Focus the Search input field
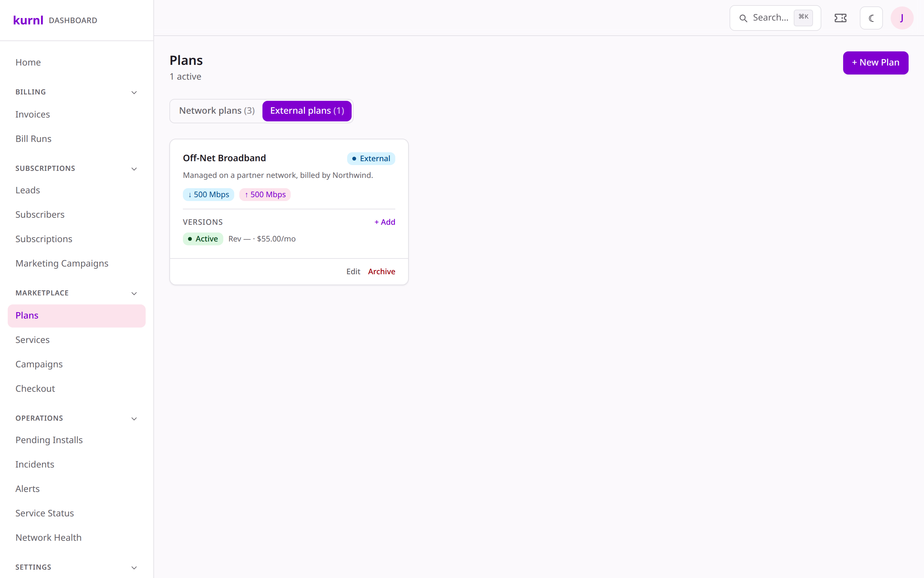Viewport: 924px width, 578px height. pos(775,18)
